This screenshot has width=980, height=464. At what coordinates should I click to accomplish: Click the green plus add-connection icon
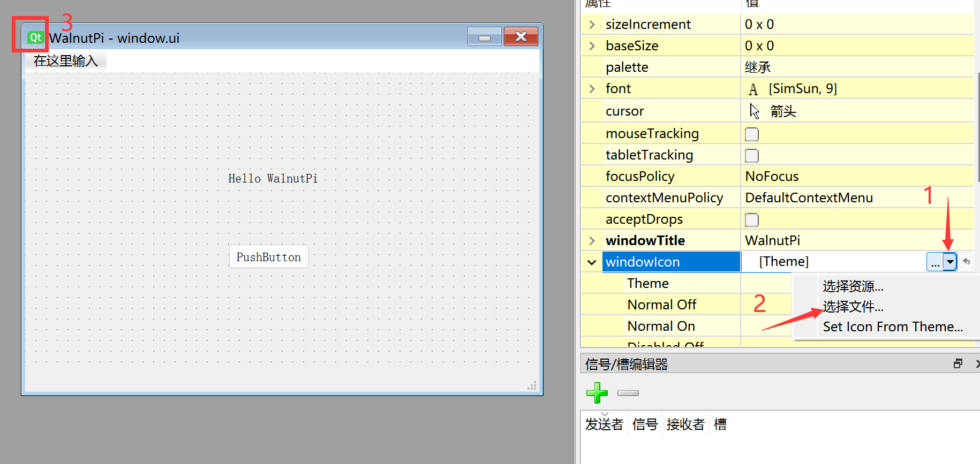(x=597, y=393)
